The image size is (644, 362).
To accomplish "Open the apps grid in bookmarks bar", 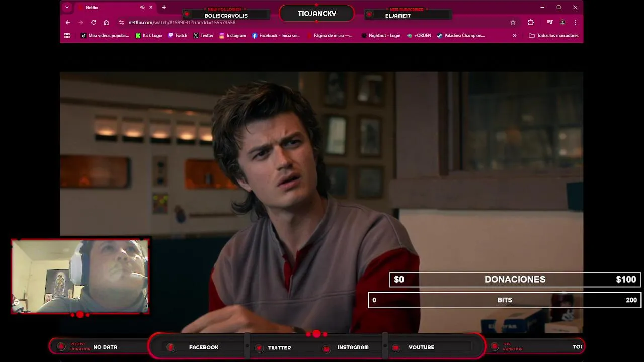I will coord(67,35).
